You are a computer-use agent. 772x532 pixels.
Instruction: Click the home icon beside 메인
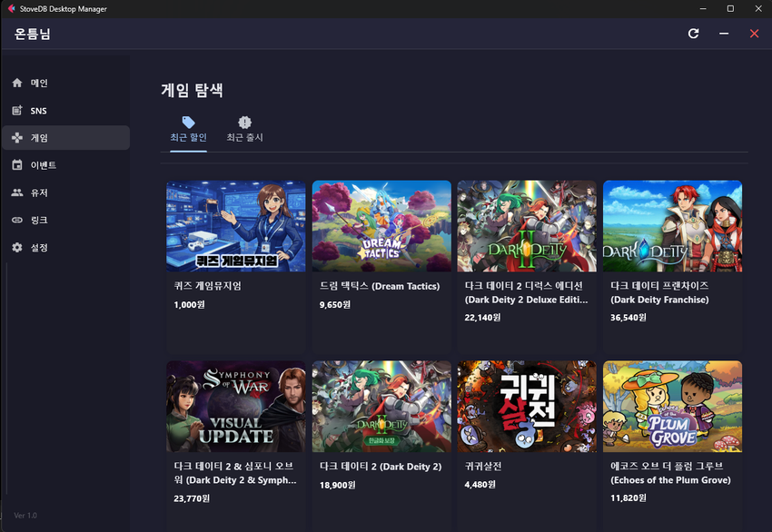coord(17,84)
